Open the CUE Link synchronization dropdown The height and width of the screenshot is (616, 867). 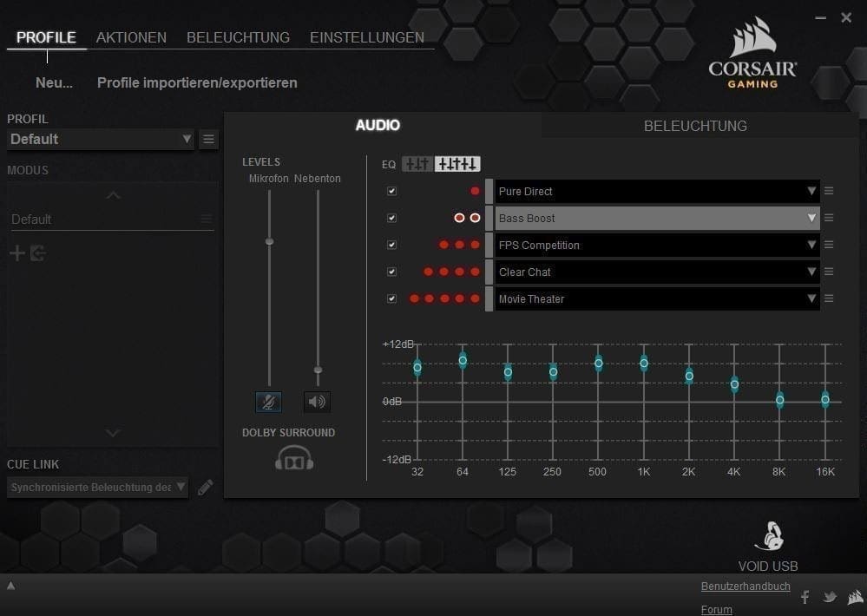point(97,488)
